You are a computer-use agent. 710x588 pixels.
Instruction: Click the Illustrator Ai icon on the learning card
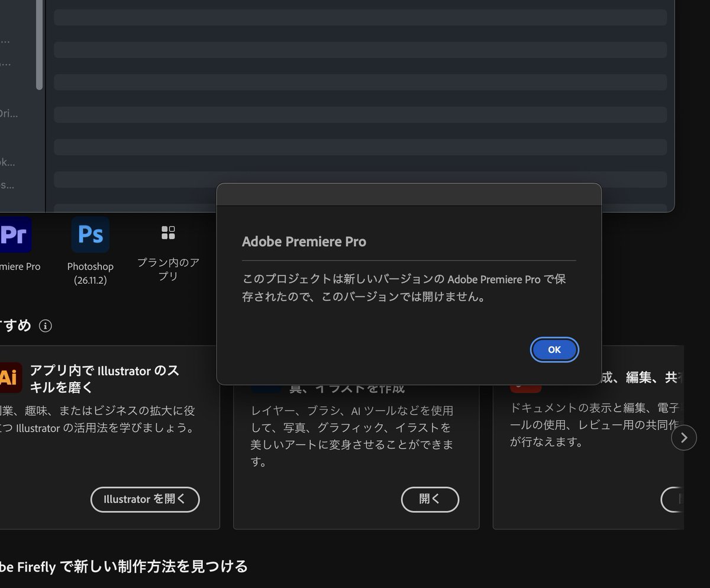point(8,377)
